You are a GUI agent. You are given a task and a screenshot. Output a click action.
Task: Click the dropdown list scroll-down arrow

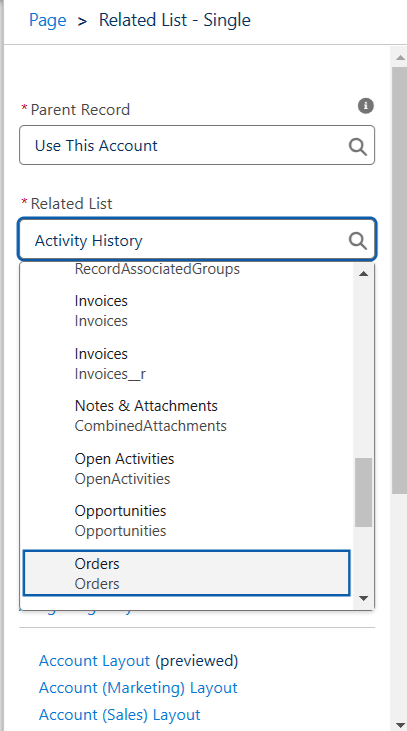[364, 598]
